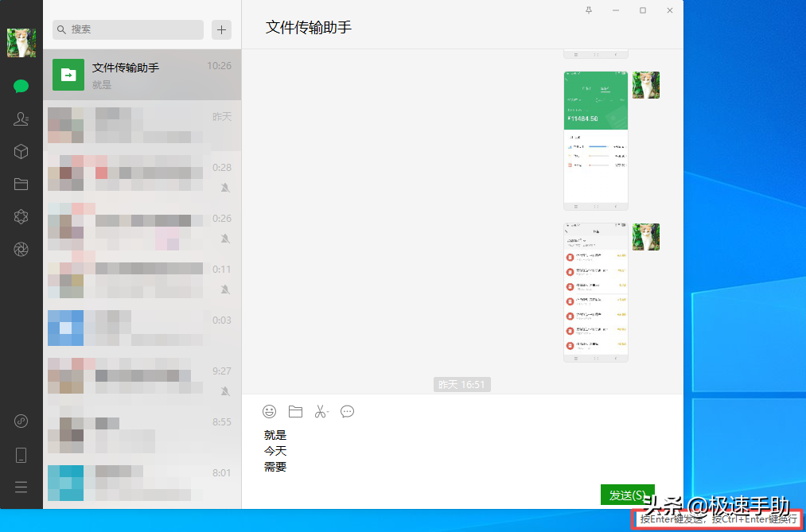Open the hamburger settings menu

click(x=21, y=487)
